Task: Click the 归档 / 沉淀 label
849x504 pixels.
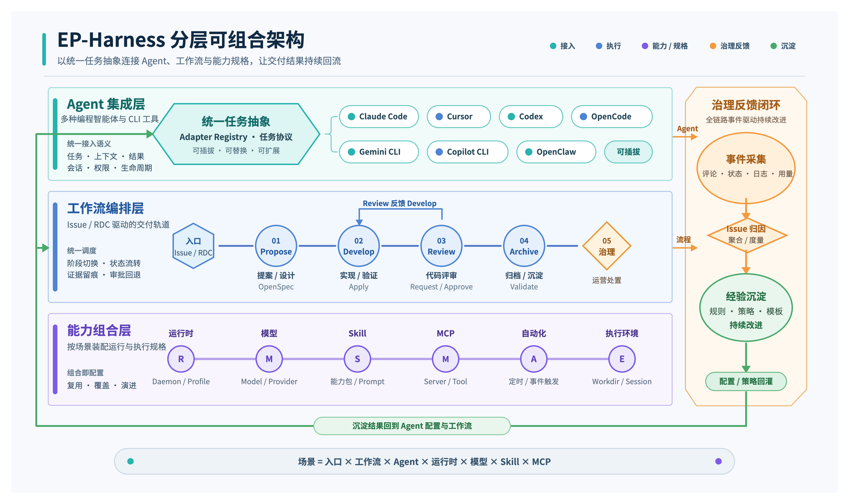Action: 524,275
